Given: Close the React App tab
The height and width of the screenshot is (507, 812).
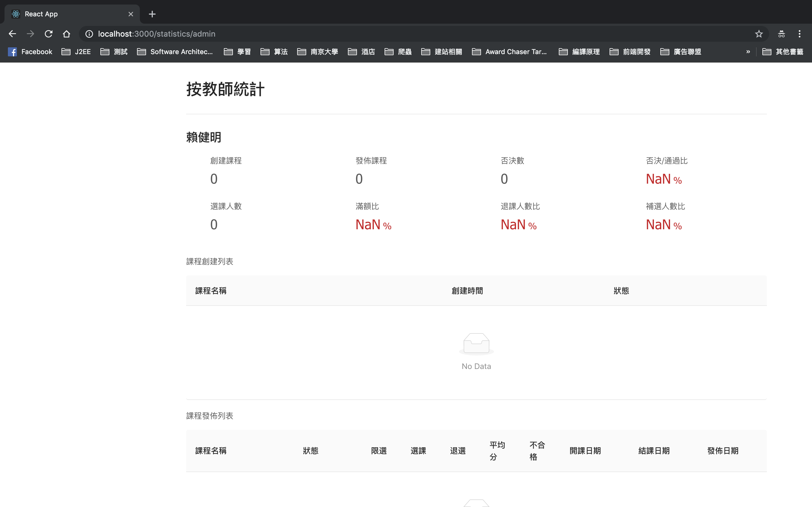Looking at the screenshot, I should point(131,14).
